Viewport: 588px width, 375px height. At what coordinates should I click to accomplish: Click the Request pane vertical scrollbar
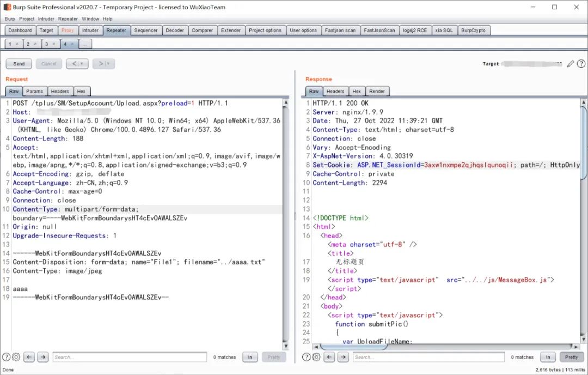pos(286,224)
